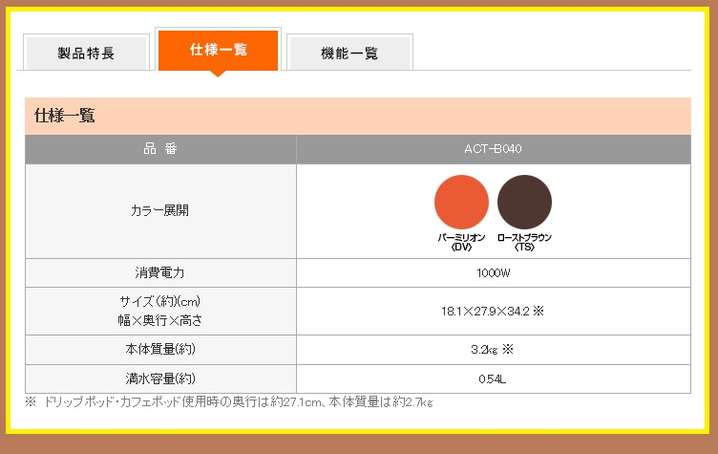Select the 18.1×27.9×34.2 dimensions value
The width and height of the screenshot is (718, 454).
pos(486,311)
